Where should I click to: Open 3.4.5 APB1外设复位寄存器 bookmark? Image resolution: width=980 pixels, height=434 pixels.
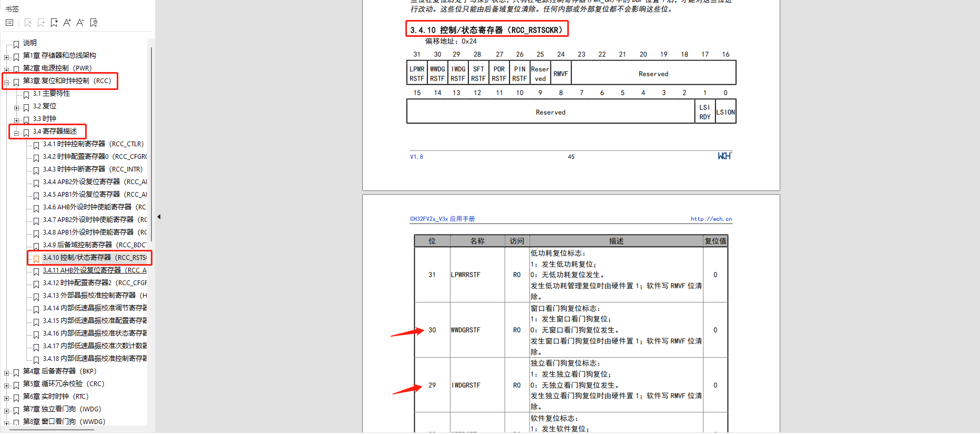(95, 194)
